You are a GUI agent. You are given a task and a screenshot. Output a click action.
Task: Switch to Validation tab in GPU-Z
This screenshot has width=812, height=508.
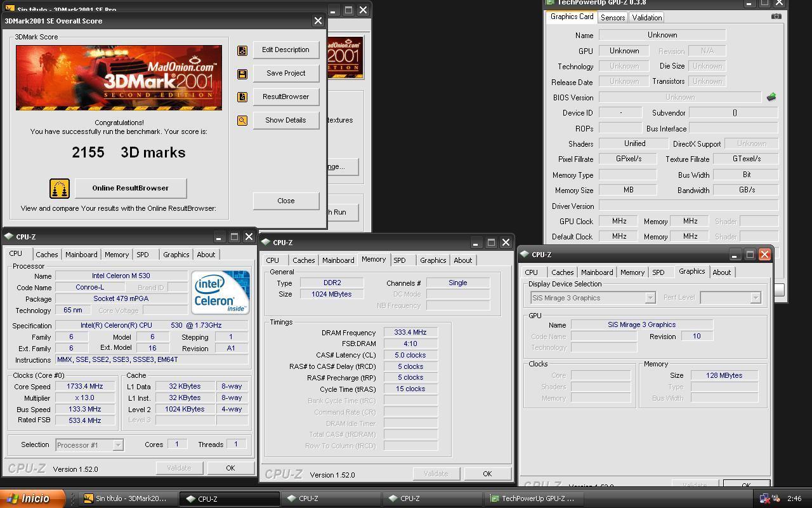pos(647,18)
